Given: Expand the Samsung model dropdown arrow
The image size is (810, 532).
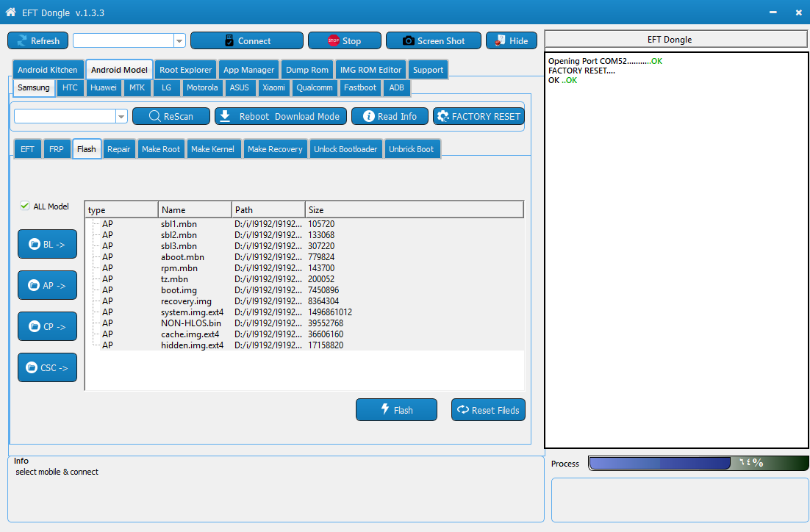Looking at the screenshot, I should click(121, 116).
